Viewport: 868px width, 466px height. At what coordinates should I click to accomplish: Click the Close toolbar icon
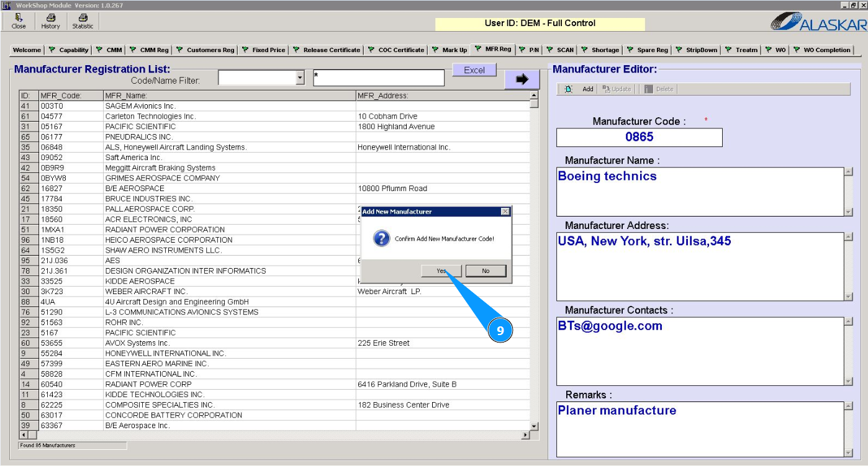(x=19, y=22)
